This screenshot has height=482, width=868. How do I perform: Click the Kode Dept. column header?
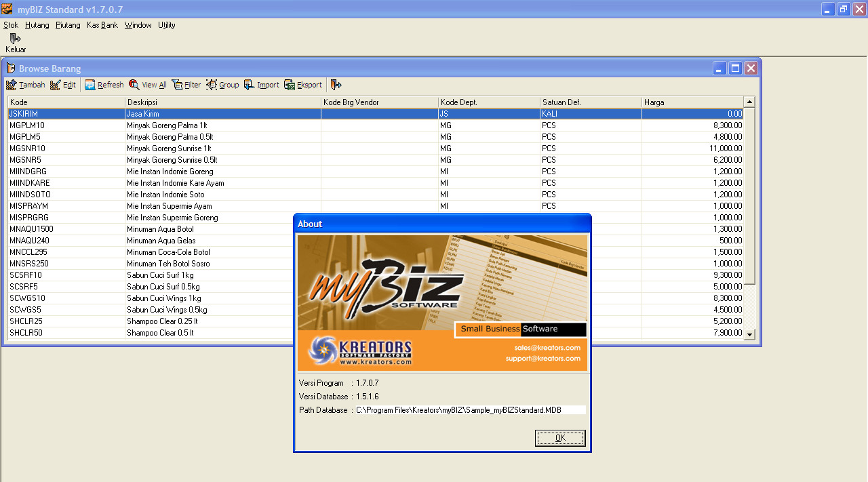489,102
